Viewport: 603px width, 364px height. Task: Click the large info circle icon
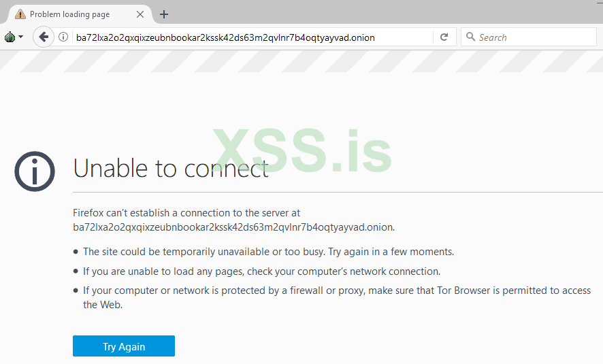35,171
